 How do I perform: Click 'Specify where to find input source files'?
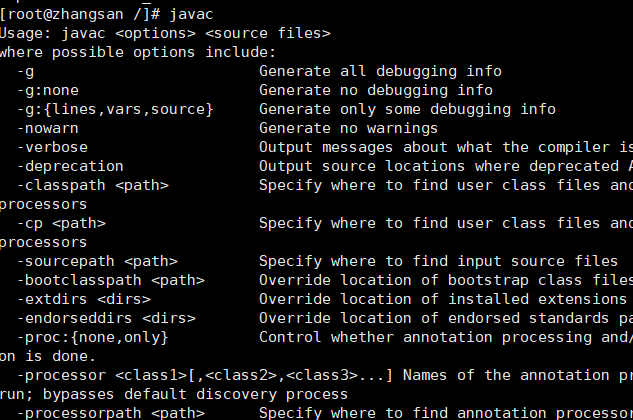[438, 261]
